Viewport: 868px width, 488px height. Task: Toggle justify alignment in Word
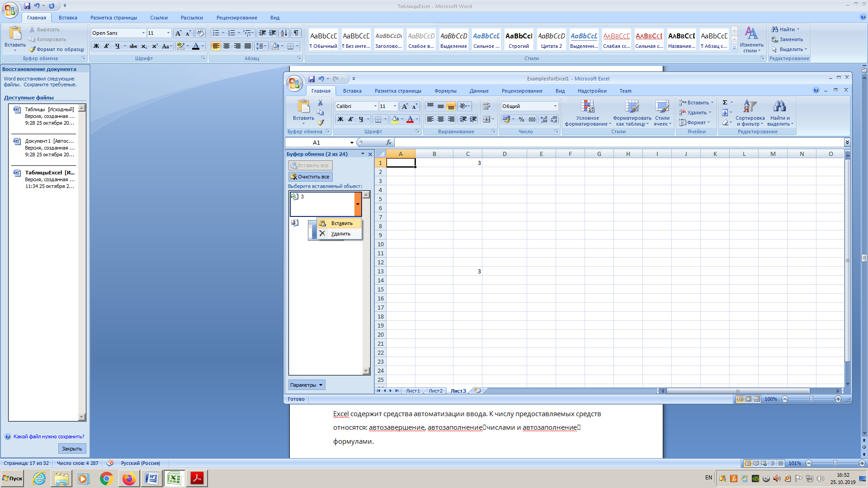tap(248, 46)
